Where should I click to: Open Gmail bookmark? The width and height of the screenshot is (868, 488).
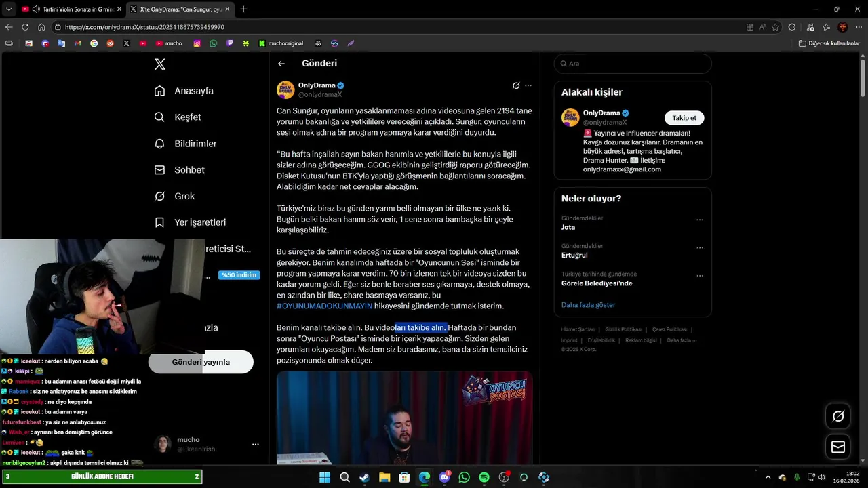[78, 43]
